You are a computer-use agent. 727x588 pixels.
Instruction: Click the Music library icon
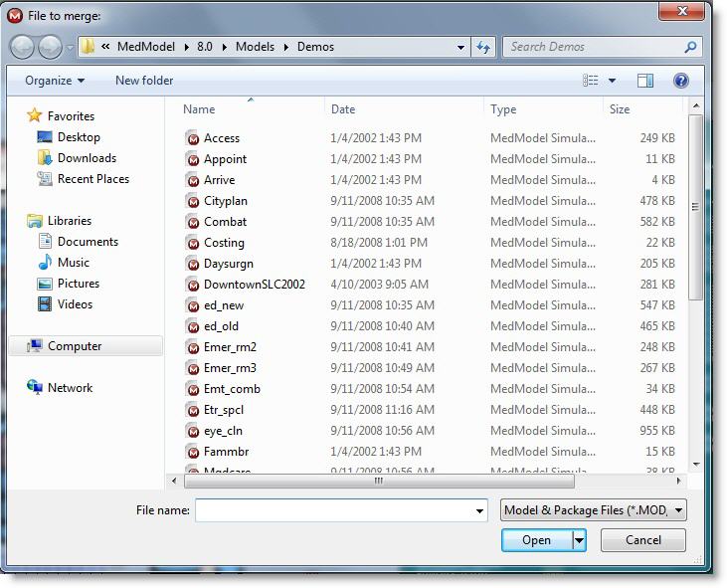click(x=45, y=263)
